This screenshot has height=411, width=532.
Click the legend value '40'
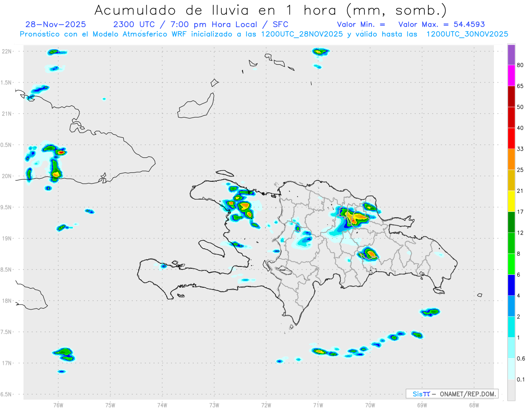click(520, 128)
